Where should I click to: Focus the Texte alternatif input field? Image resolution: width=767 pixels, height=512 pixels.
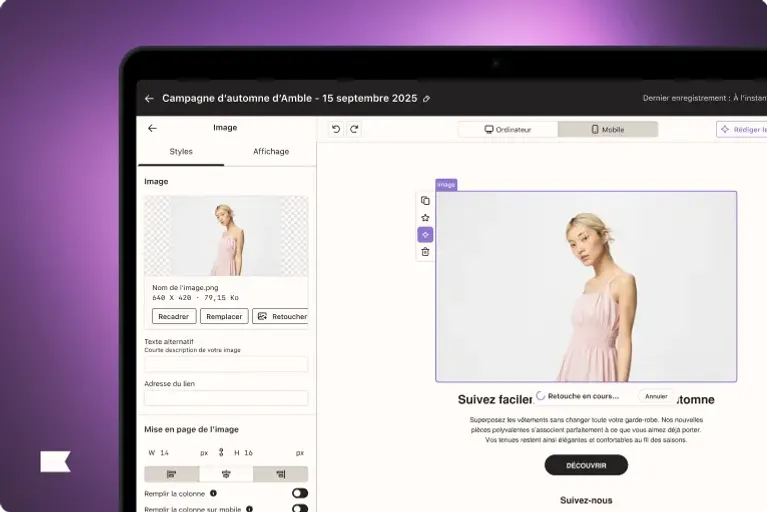[226, 364]
